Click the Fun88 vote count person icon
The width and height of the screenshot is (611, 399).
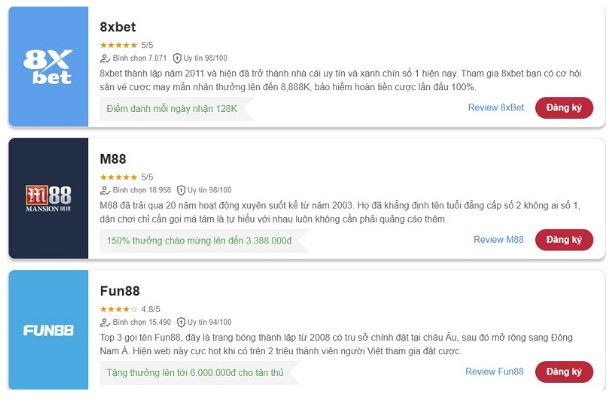(x=105, y=323)
